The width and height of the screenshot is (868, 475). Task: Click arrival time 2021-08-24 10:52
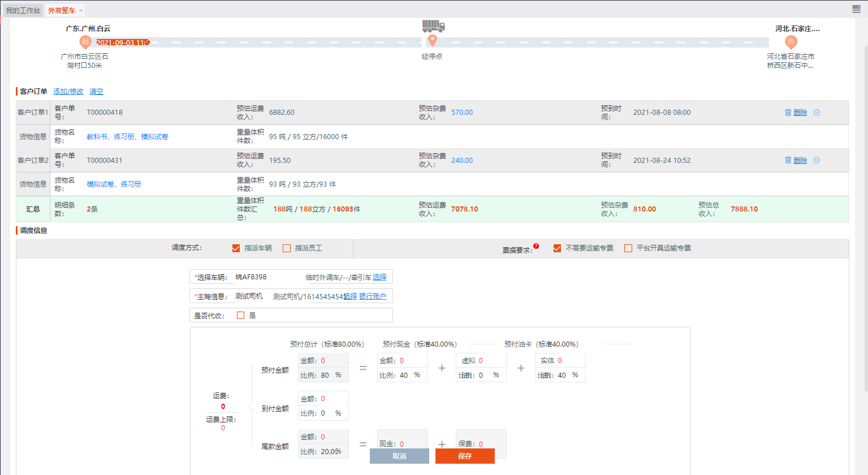tap(662, 160)
